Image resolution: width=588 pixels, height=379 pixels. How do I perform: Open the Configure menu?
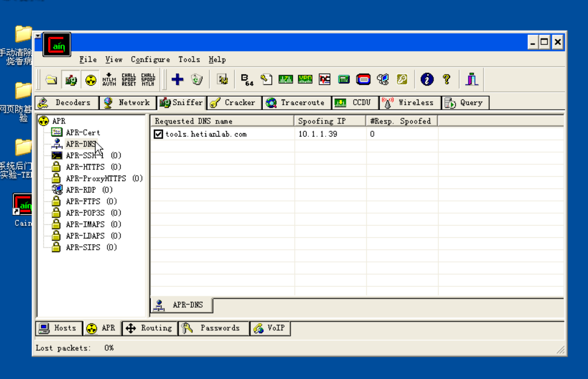(x=150, y=59)
